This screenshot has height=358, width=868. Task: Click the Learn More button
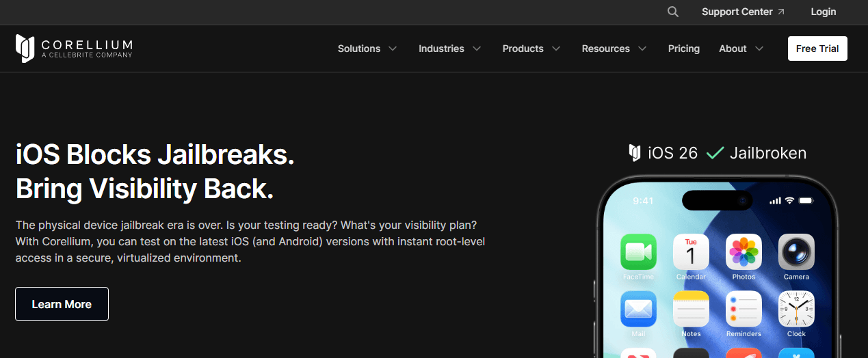62,304
